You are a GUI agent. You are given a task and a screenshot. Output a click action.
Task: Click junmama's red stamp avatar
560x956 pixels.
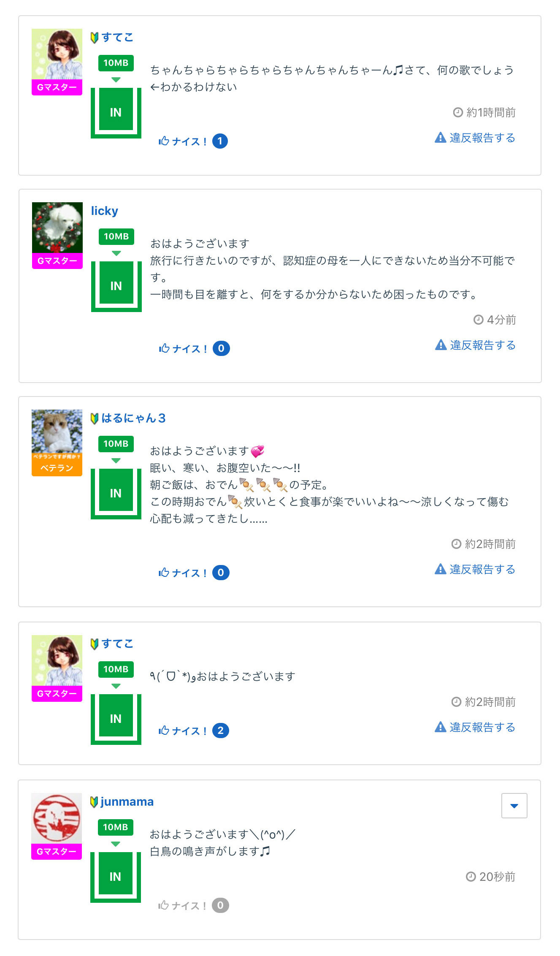[x=57, y=817]
